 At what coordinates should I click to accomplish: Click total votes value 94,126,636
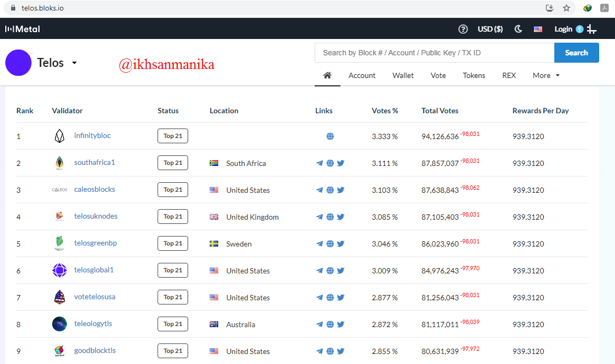(x=440, y=136)
